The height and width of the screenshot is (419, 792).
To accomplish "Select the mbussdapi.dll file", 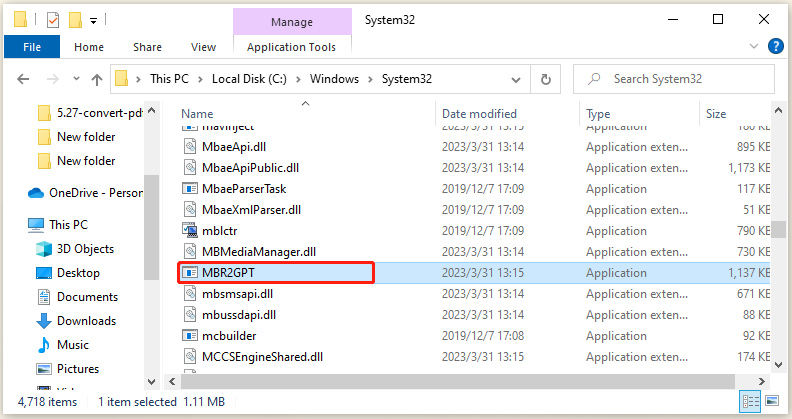I will pos(239,315).
